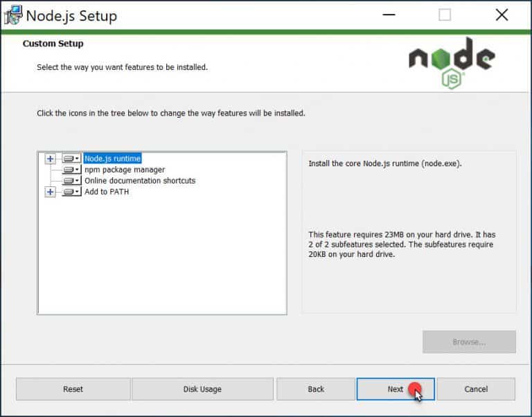Select the Node.js runtime feature row
Screen dimensions: 532x417
112,159
